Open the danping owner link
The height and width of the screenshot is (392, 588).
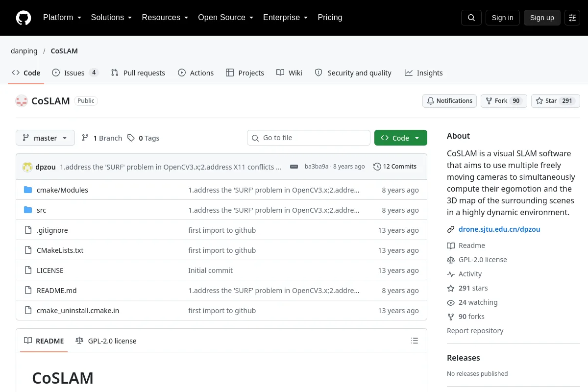pyautogui.click(x=24, y=51)
